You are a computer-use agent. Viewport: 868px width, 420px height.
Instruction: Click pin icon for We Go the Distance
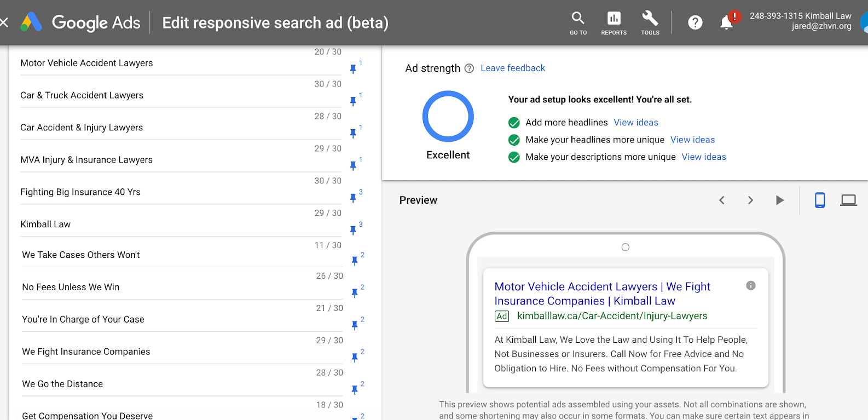pos(355,390)
